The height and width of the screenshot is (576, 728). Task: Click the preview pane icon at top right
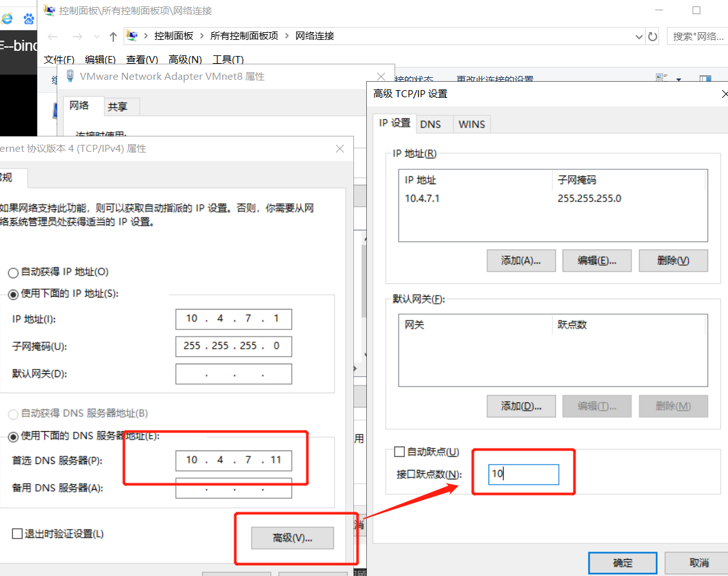coord(705,79)
